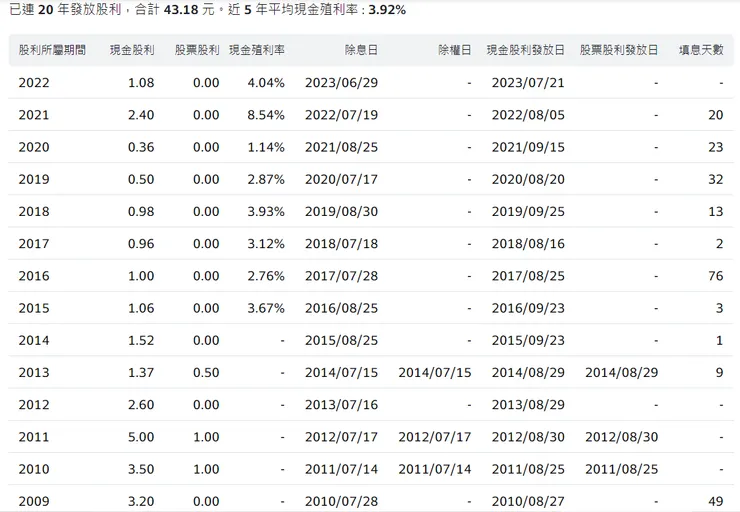Select the 2015 period row label
This screenshot has width=740, height=512.
(34, 308)
